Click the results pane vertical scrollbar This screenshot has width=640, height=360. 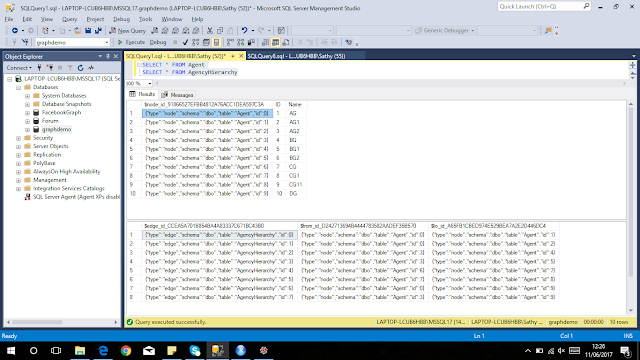pos(631,207)
